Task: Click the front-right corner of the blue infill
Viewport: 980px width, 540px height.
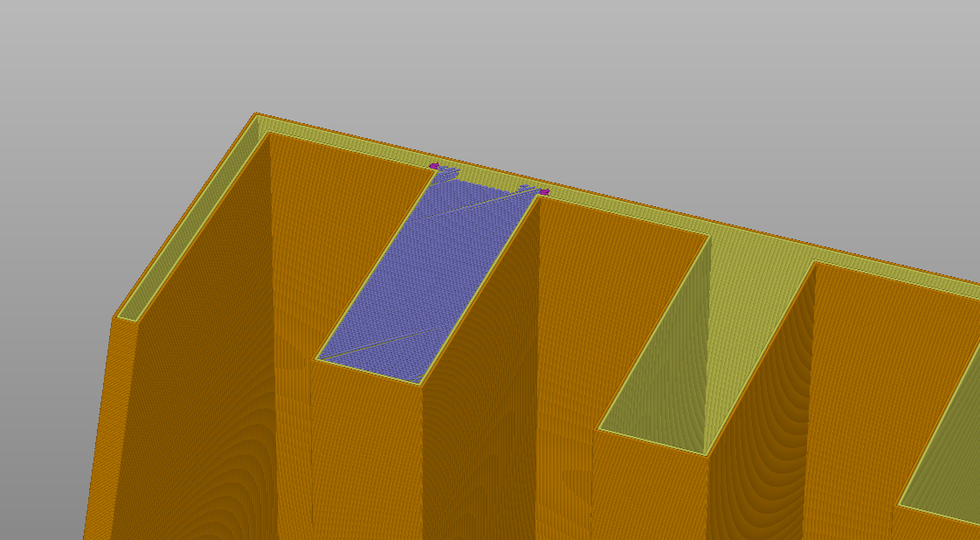Action: (x=419, y=382)
